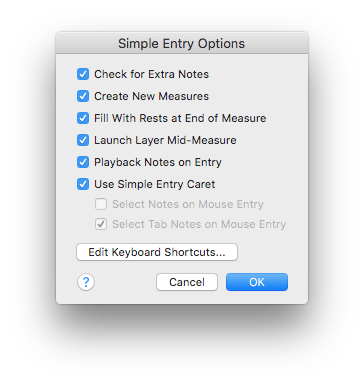Confirm settings with the OK button

click(x=257, y=282)
